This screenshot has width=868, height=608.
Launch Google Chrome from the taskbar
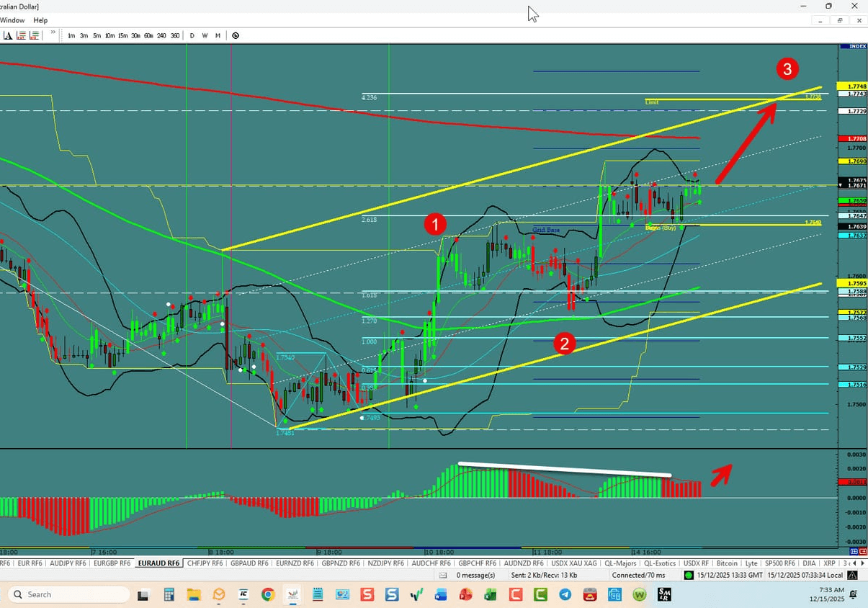[268, 594]
